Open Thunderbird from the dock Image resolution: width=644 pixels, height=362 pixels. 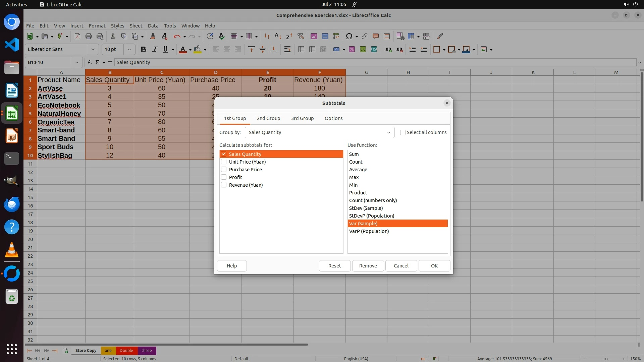pos(12,204)
